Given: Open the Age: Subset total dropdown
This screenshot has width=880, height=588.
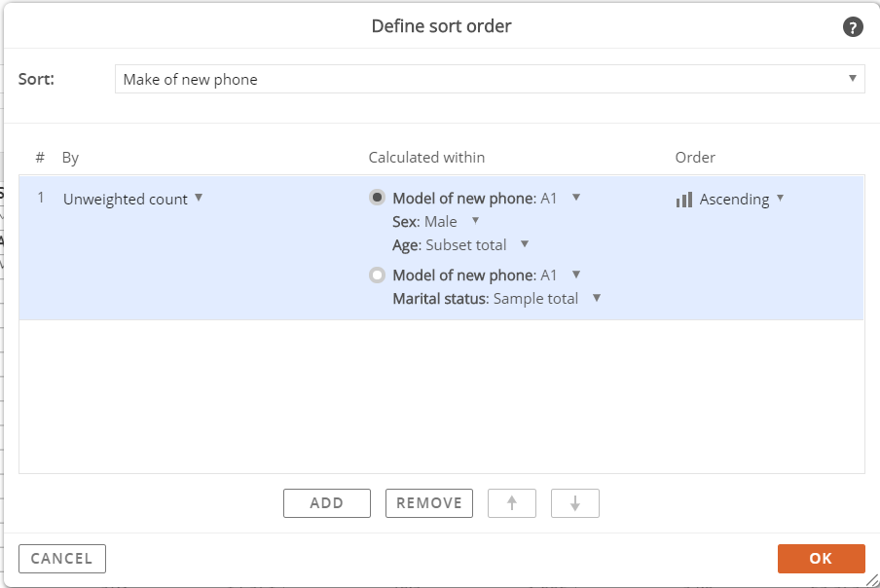Looking at the screenshot, I should 525,244.
